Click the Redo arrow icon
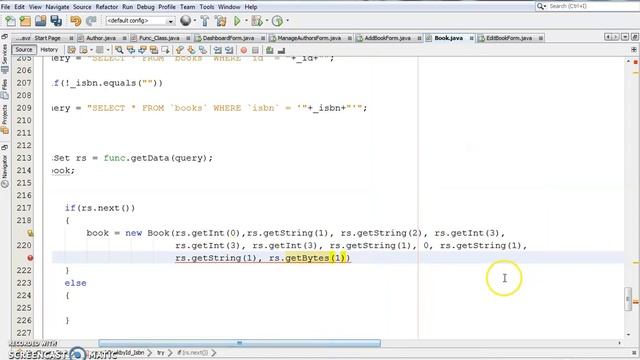This screenshot has width=640, height=360. point(91,21)
